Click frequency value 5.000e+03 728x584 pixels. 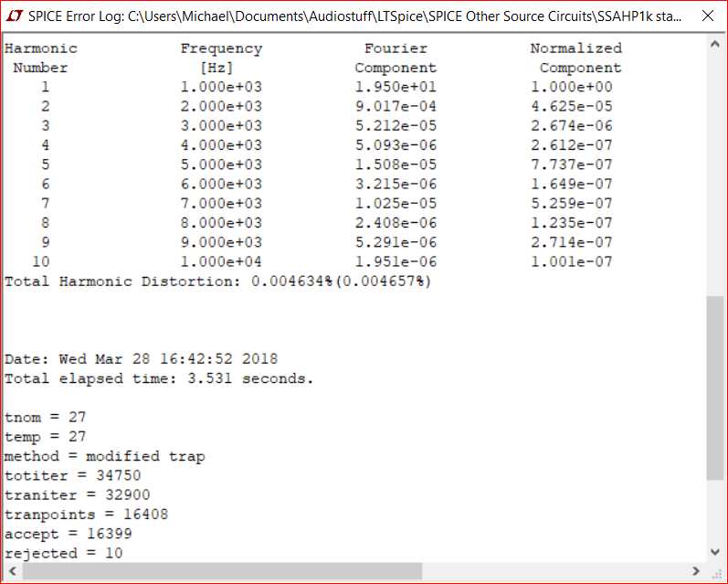coord(221,165)
